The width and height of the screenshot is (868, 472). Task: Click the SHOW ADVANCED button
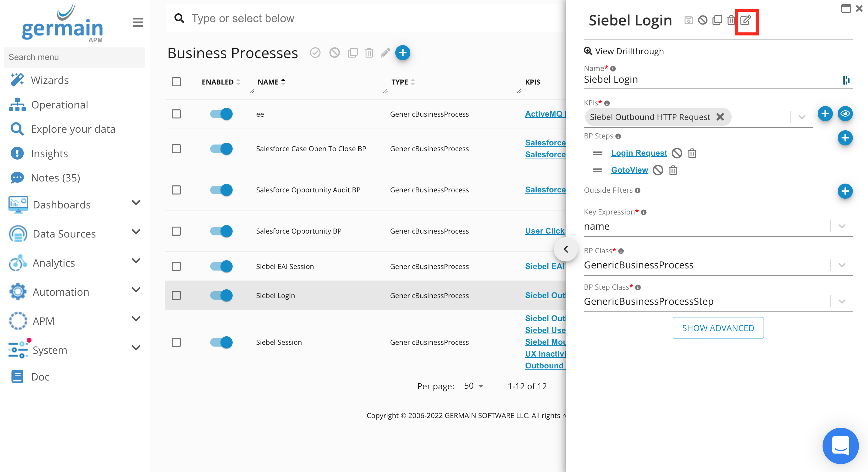718,328
